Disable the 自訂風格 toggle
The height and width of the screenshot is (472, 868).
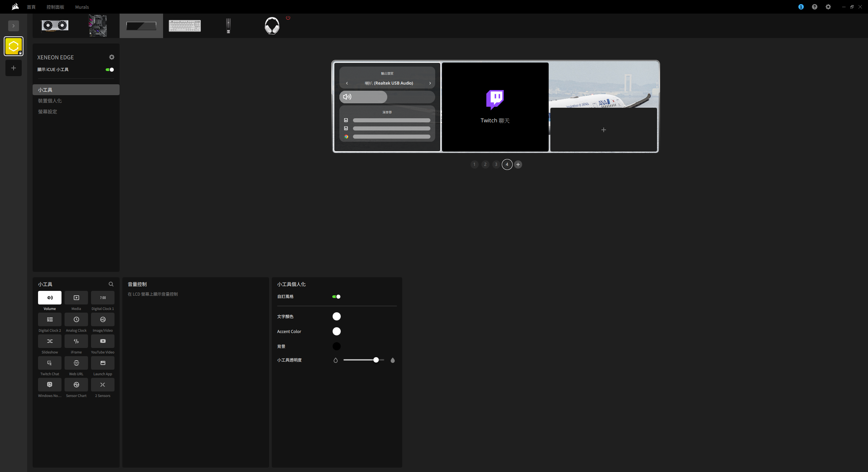coord(336,297)
